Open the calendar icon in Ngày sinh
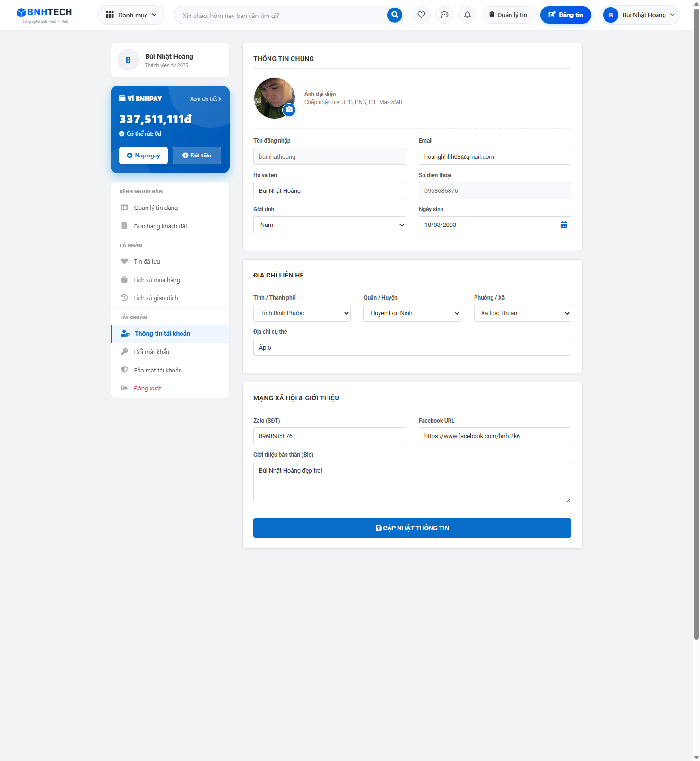Viewport: 700px width, 761px height. point(563,225)
